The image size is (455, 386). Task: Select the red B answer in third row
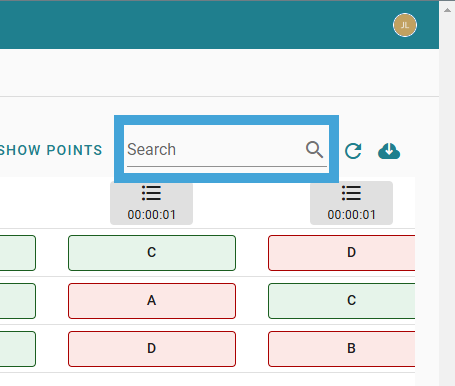click(342, 349)
